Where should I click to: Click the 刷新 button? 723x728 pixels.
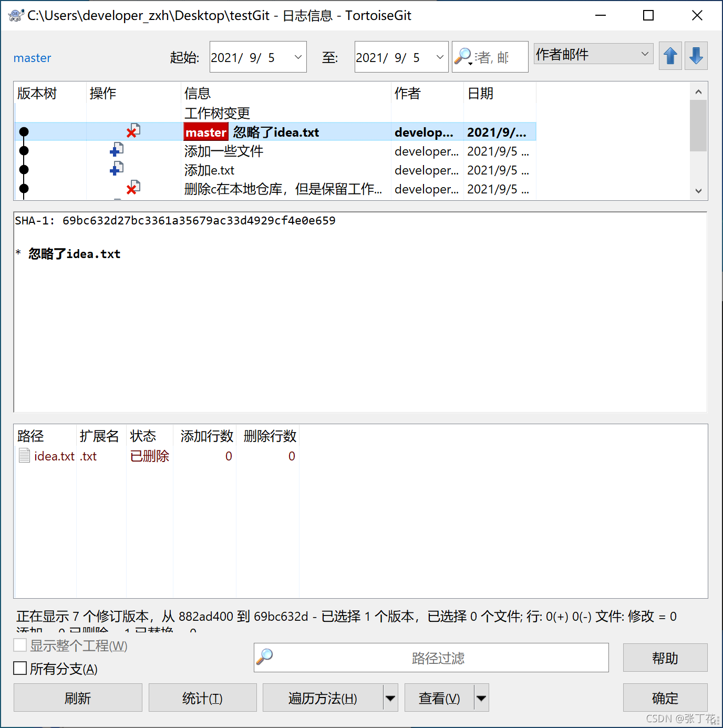point(78,698)
